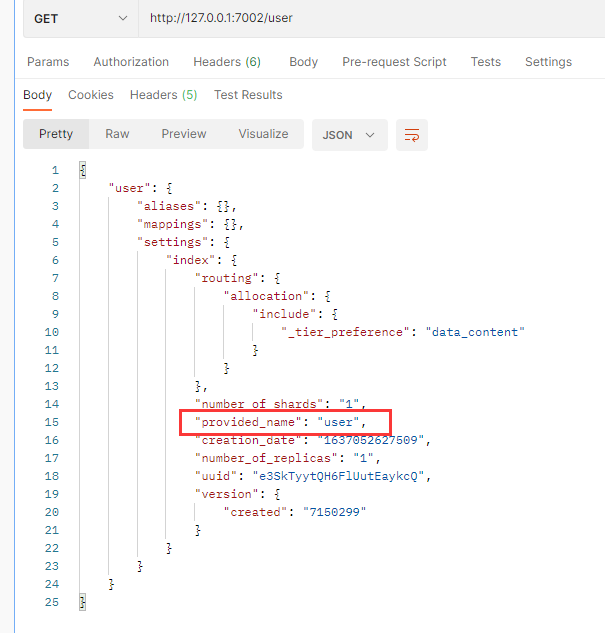
Task: Click the wrap lines icon
Action: 411,135
